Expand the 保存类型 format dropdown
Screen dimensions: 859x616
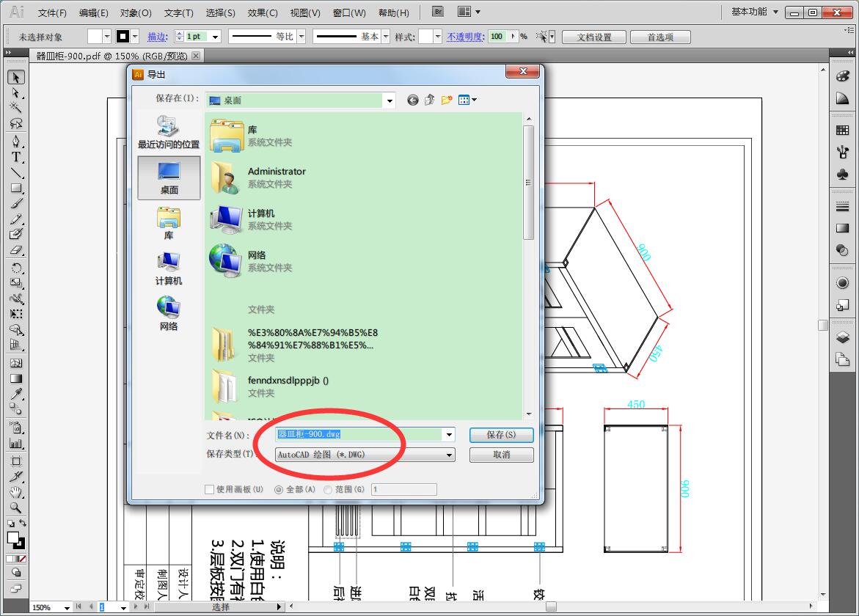(x=449, y=455)
